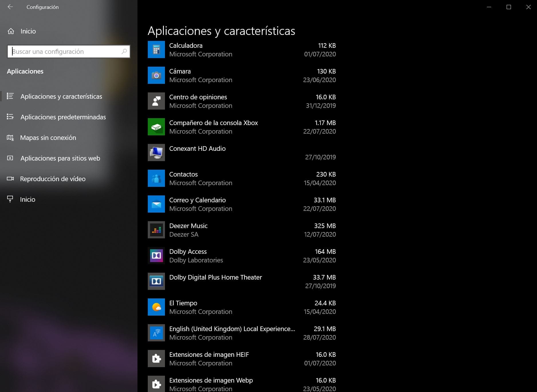Maximize the Configuración window

click(x=509, y=7)
